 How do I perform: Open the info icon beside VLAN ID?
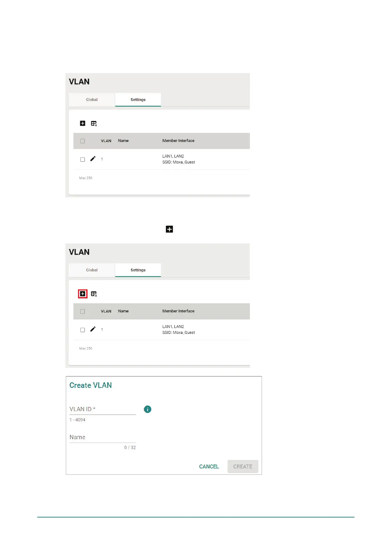click(x=147, y=409)
